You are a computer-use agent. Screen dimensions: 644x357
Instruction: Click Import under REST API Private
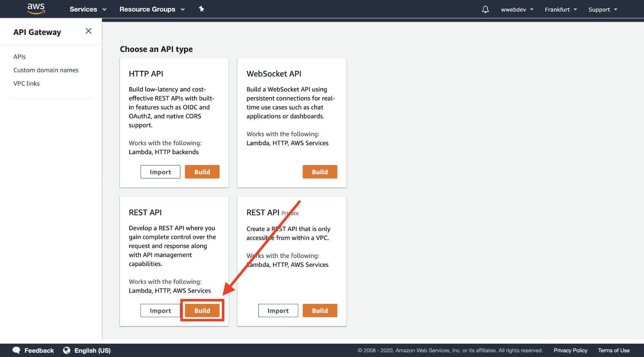278,311
